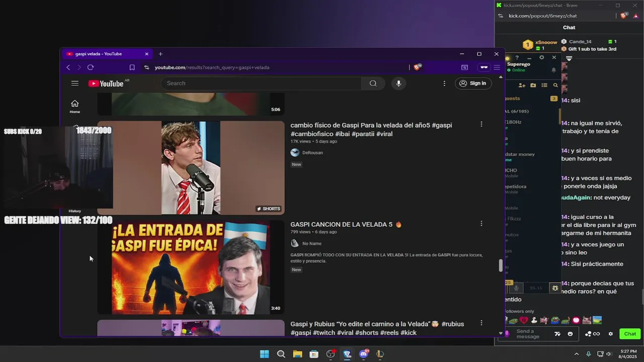Open video 'cambio físico de Gaspi Para la velada'

[371, 129]
